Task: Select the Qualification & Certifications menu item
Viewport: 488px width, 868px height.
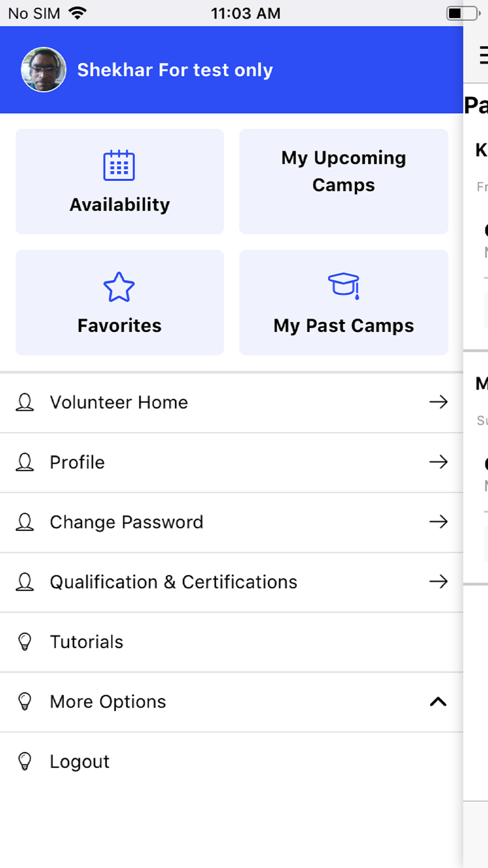Action: (x=174, y=582)
